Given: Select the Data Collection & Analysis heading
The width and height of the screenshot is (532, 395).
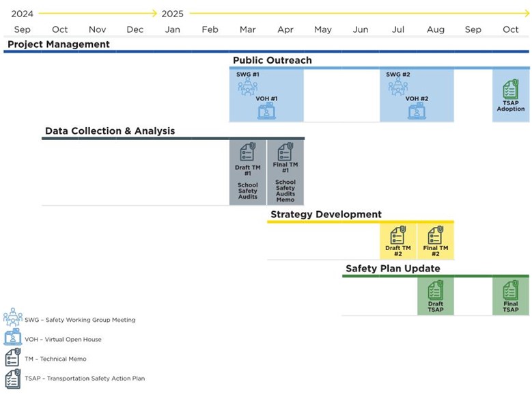Looking at the screenshot, I should click(110, 131).
